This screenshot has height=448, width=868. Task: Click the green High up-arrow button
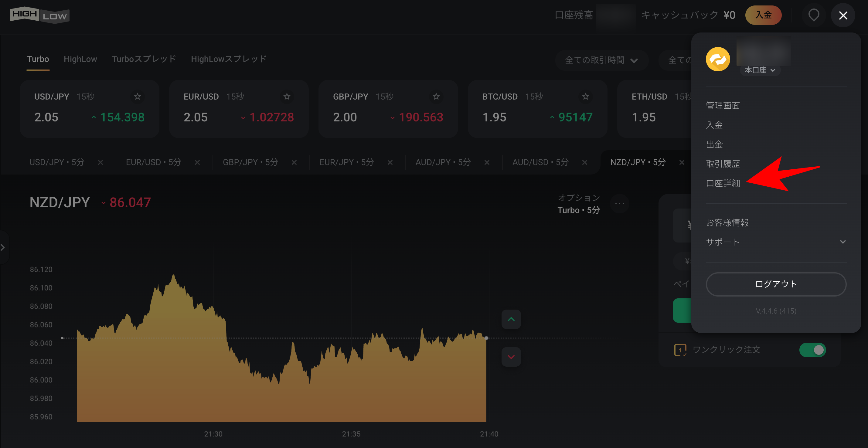tap(511, 319)
